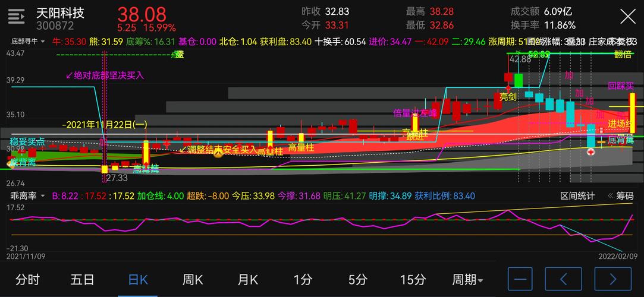Switch to 分时 tab
This screenshot has width=644, height=297.
pos(27,280)
